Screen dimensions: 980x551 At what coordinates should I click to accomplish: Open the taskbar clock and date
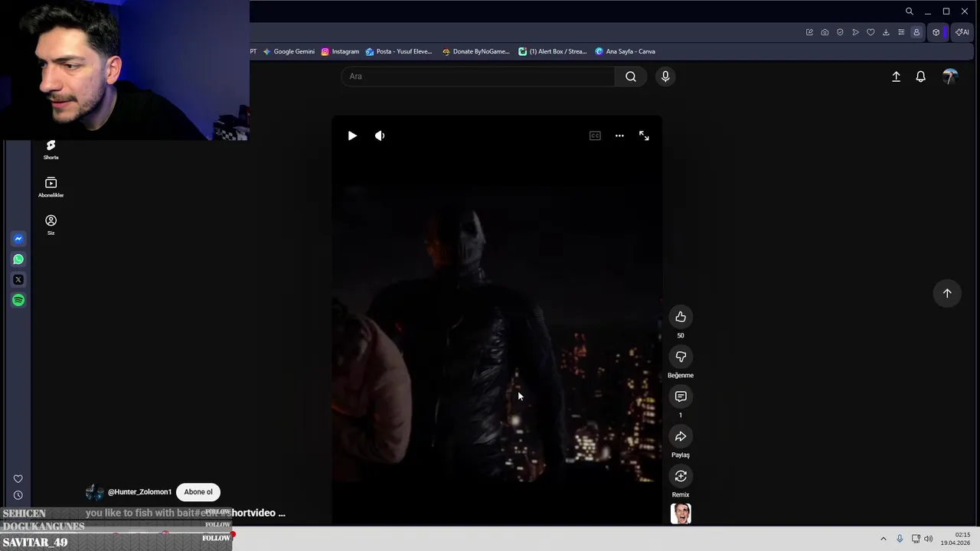point(955,539)
